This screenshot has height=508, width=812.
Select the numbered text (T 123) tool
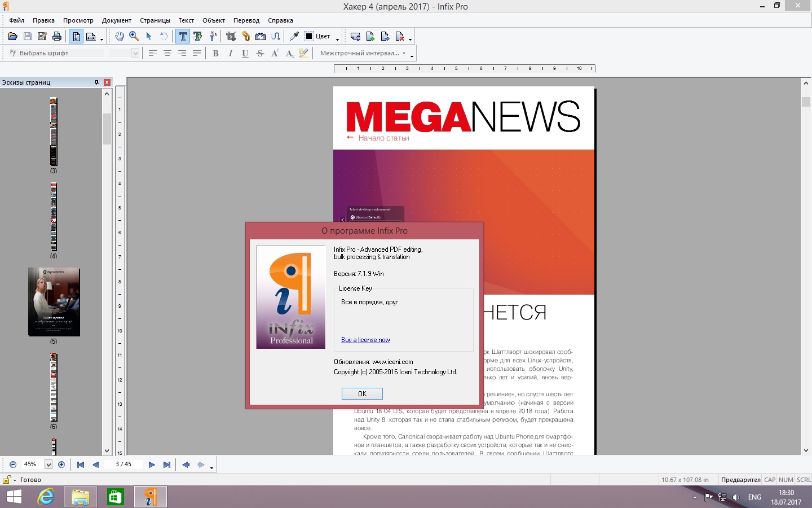coord(213,36)
